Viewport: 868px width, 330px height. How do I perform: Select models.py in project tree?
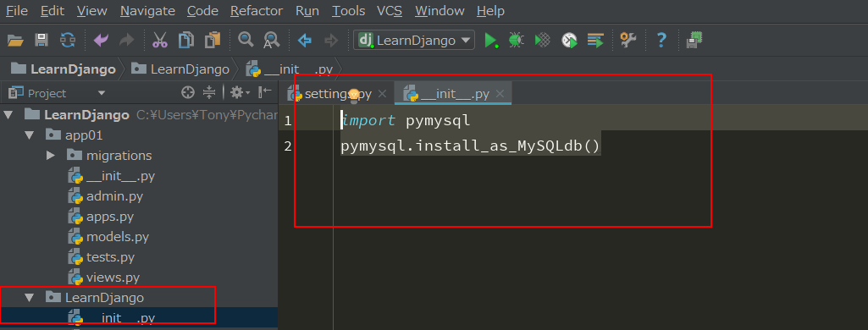108,237
